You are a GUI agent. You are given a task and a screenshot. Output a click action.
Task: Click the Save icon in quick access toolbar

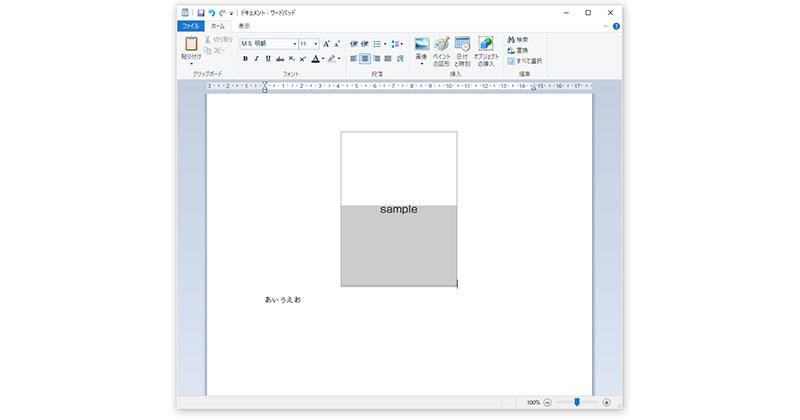coord(200,12)
